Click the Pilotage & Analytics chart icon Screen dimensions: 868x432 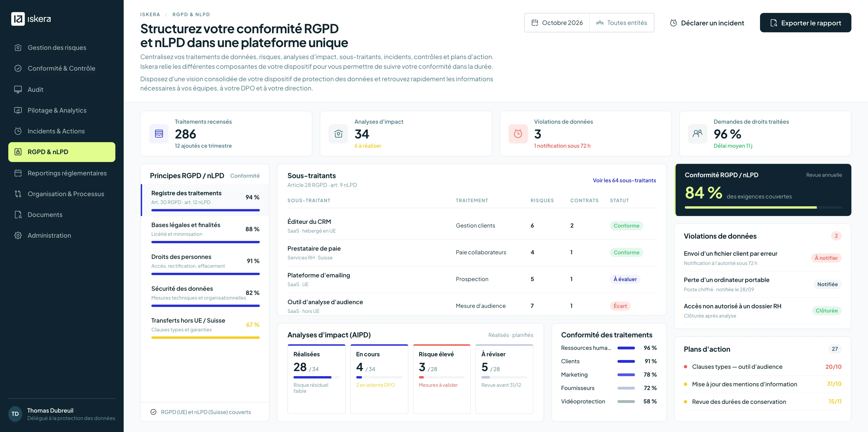(x=18, y=110)
